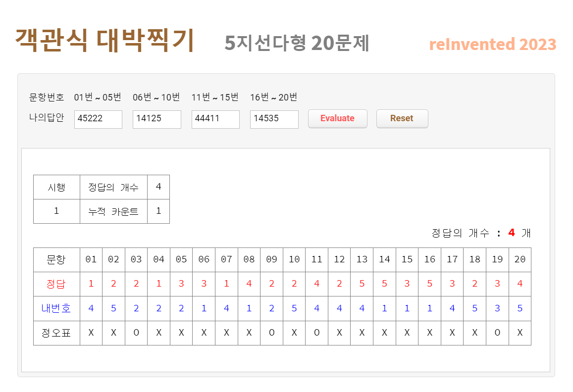This screenshot has height=392, width=573.
Task: Select the 나의답안 label
Action: point(47,118)
